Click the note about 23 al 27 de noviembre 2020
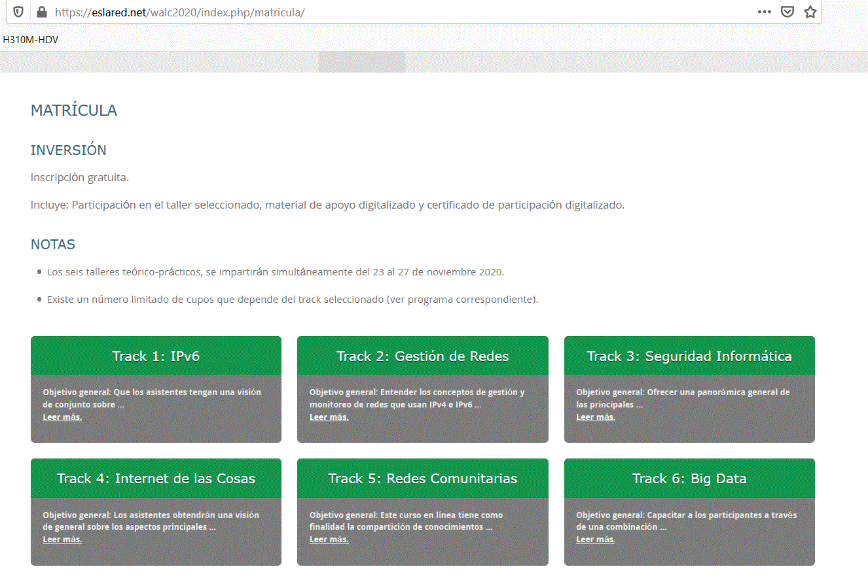This screenshot has width=868, height=588. click(276, 272)
